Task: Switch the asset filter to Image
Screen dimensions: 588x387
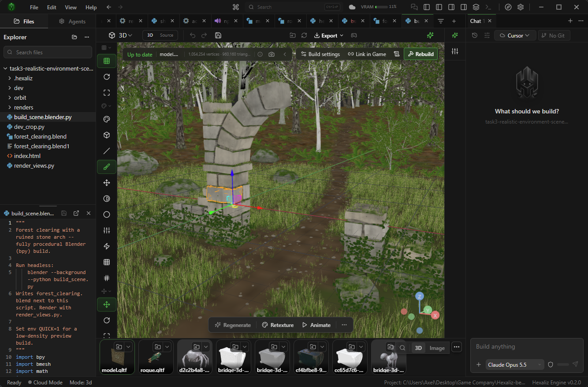Action: [x=437, y=348]
